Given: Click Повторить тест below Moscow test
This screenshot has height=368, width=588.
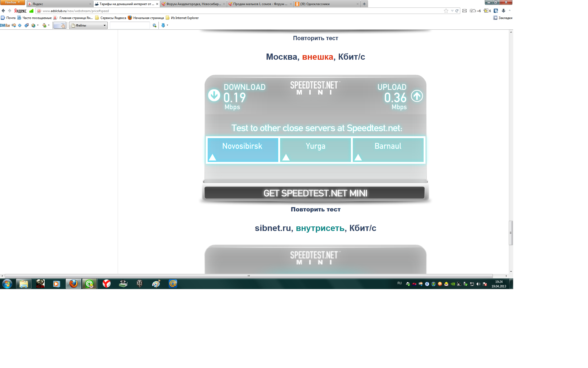Looking at the screenshot, I should (315, 209).
